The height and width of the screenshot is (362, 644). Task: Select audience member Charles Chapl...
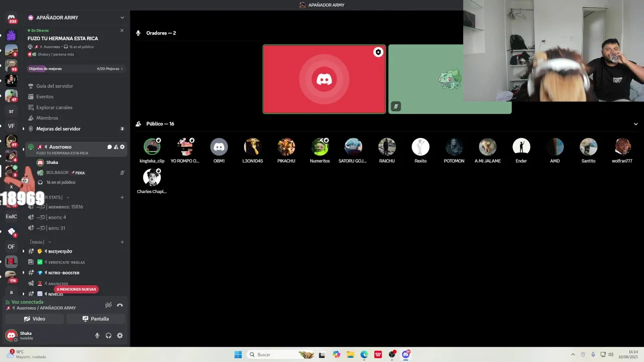(152, 182)
